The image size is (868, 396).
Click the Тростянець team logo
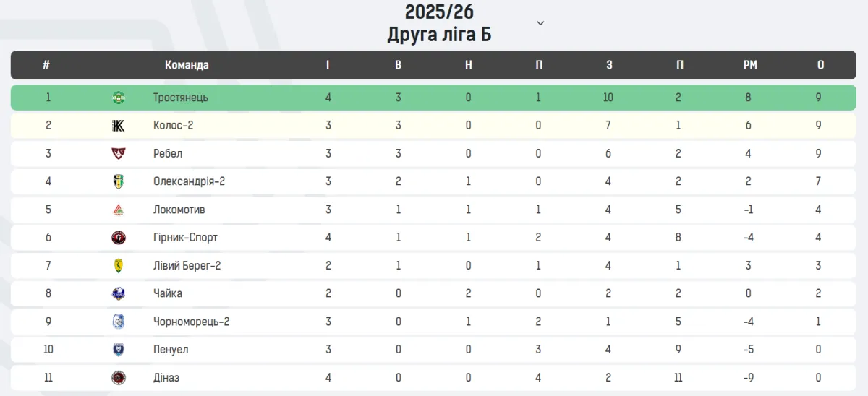pos(118,98)
